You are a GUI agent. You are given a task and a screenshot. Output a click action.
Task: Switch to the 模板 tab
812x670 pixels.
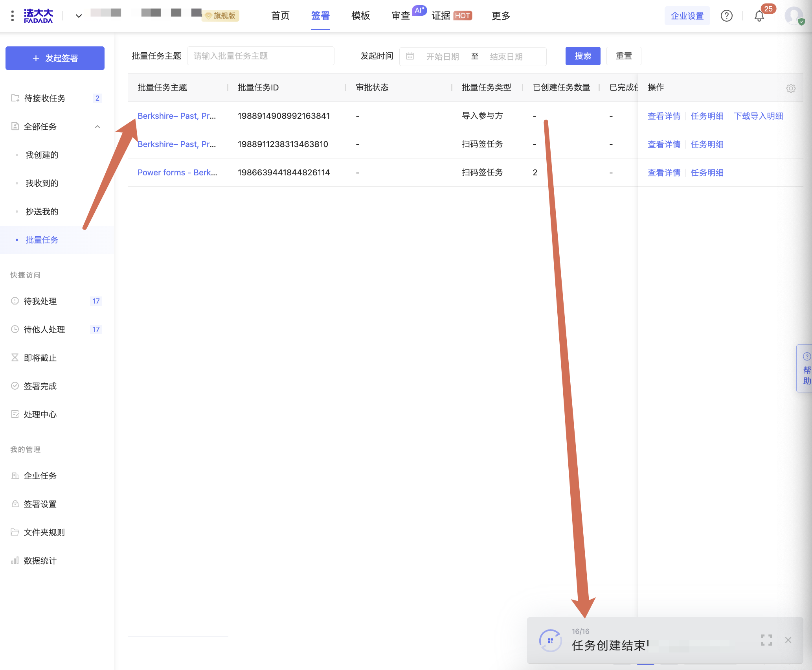[360, 16]
